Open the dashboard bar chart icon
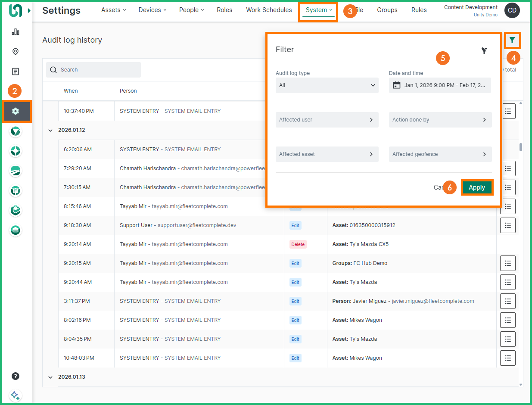The image size is (532, 405). click(16, 32)
